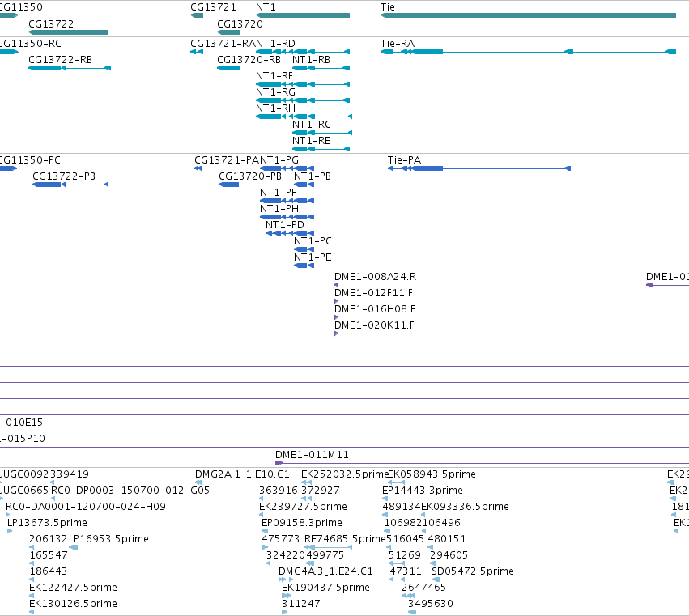This screenshot has height=616, width=689.
Task: Select the NT1-RE transcript
Action: 321,149
